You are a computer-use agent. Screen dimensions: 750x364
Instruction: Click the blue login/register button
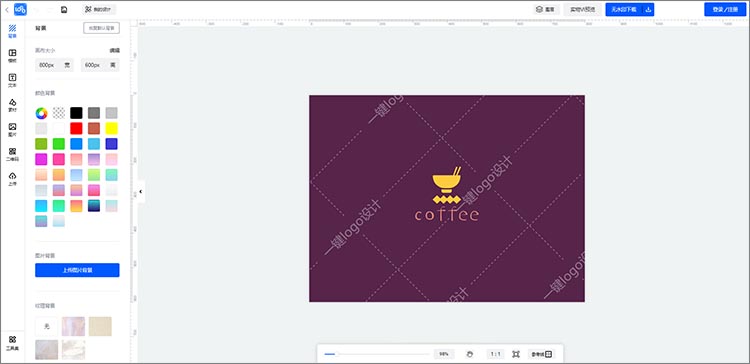tap(725, 10)
